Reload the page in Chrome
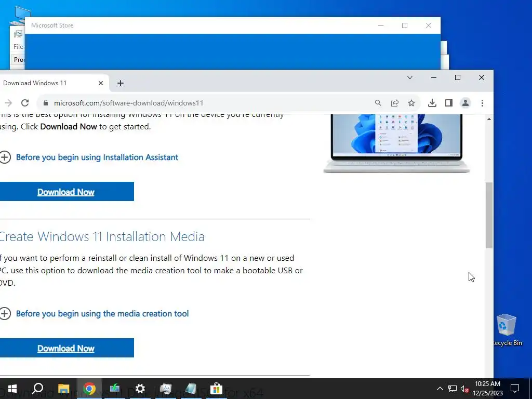 (25, 103)
